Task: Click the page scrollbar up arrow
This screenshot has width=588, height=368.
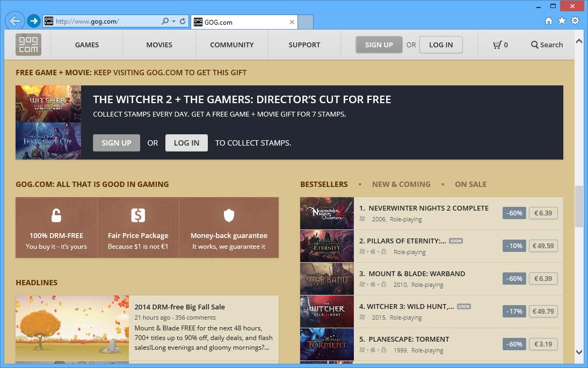Action: [579, 41]
